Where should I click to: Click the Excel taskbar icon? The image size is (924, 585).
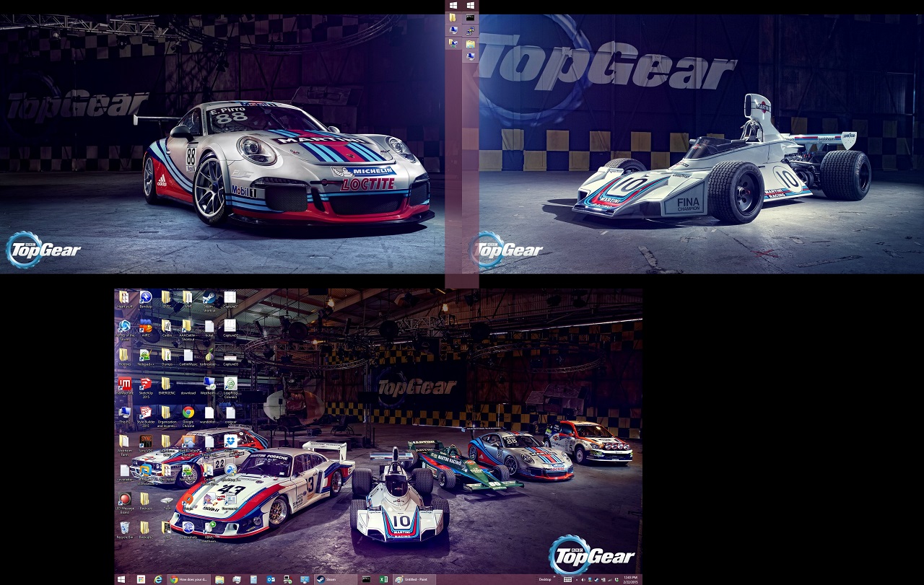(x=384, y=579)
